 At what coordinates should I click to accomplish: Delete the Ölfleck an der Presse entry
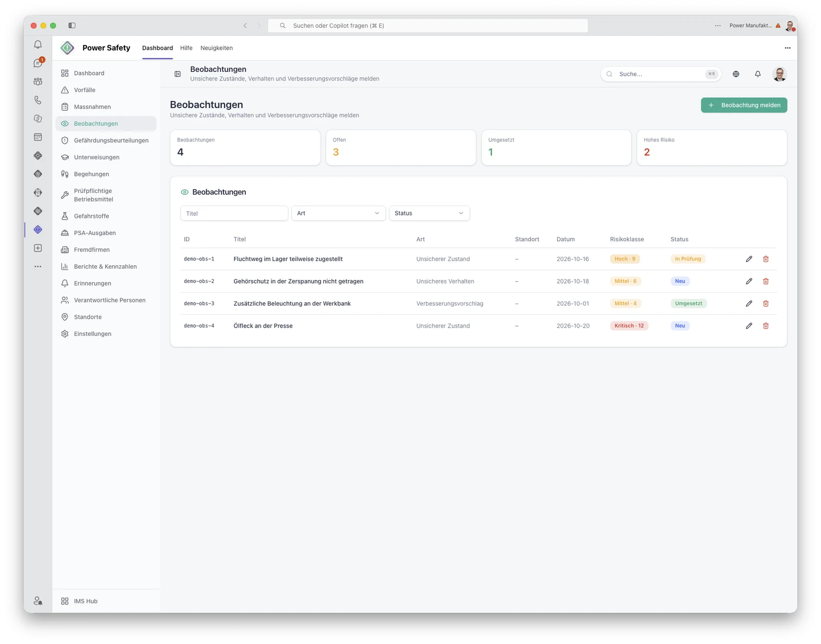pos(766,326)
